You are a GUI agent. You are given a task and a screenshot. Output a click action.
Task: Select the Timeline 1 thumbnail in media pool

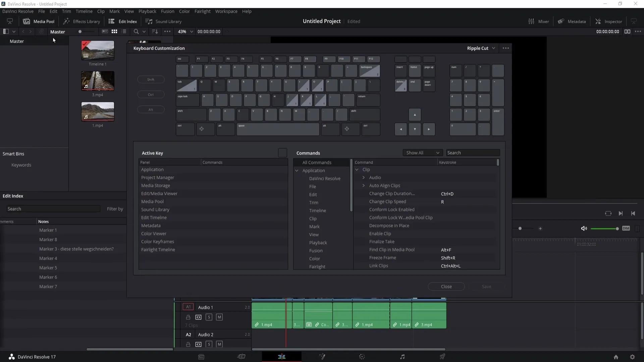point(98,50)
